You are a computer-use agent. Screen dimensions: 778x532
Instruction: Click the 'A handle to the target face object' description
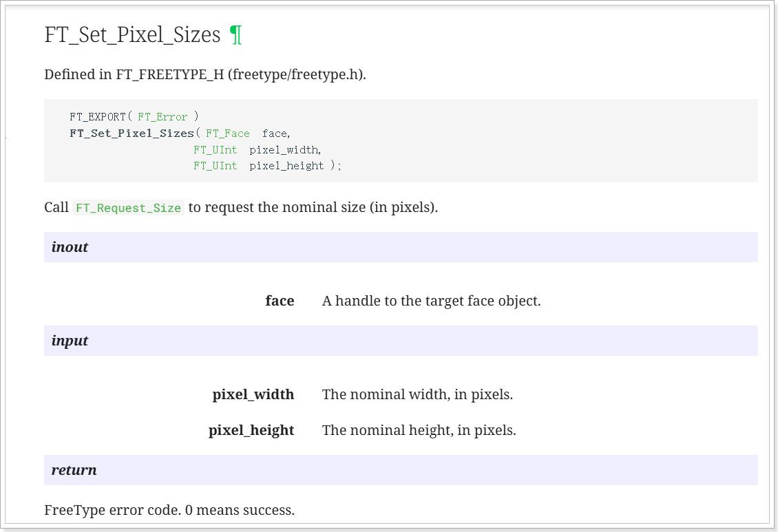point(431,301)
